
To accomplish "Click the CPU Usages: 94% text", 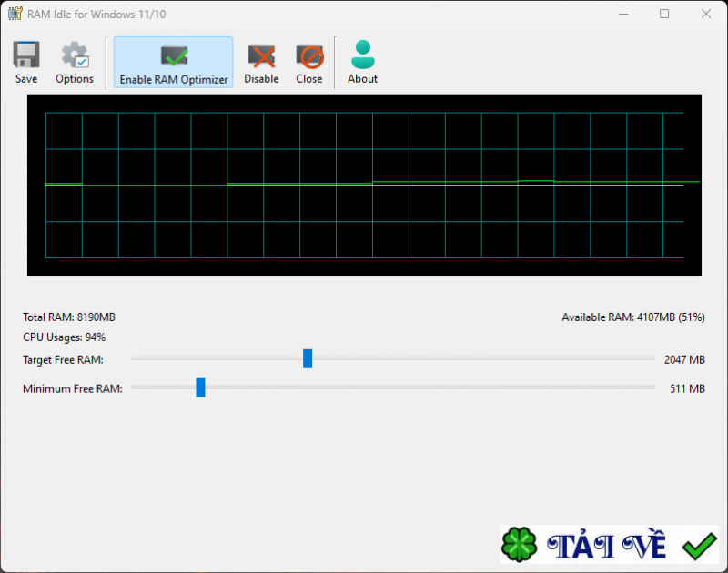I will (x=64, y=337).
